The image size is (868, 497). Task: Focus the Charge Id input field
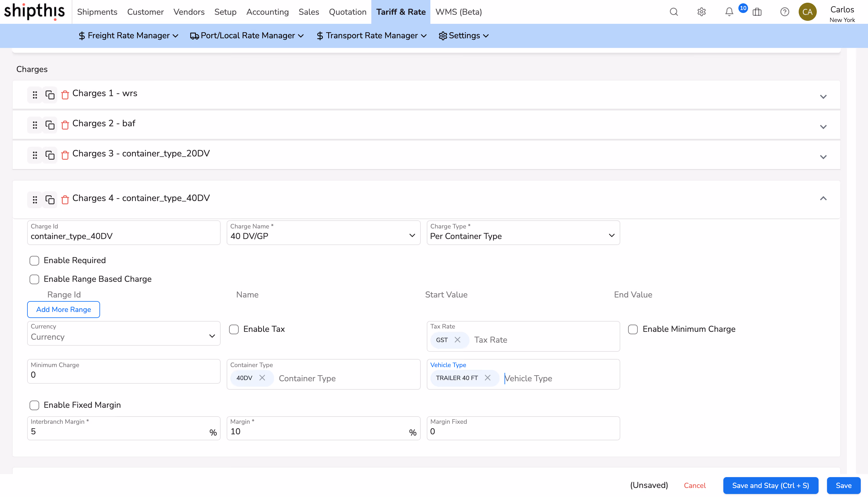coord(124,232)
